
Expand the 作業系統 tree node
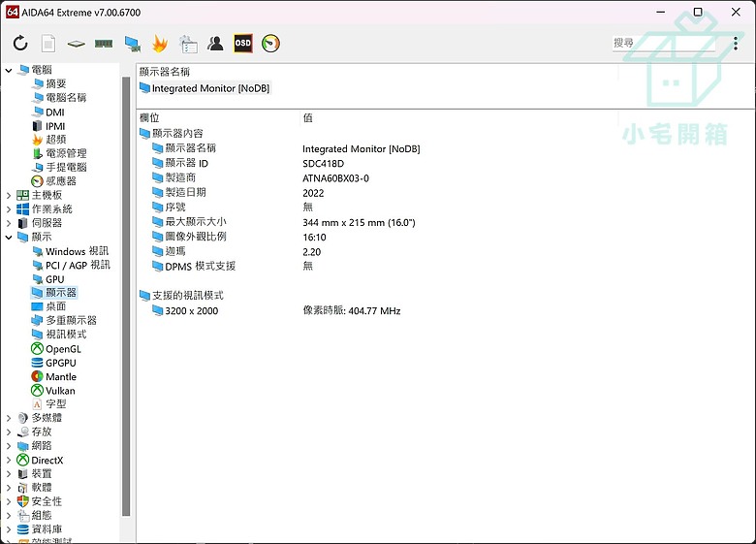[9, 209]
